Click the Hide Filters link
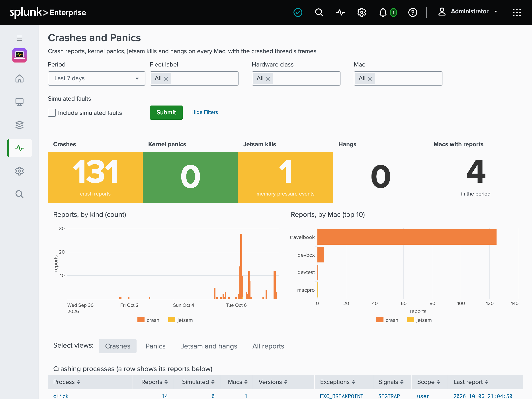Image resolution: width=532 pixels, height=399 pixels. [x=204, y=112]
